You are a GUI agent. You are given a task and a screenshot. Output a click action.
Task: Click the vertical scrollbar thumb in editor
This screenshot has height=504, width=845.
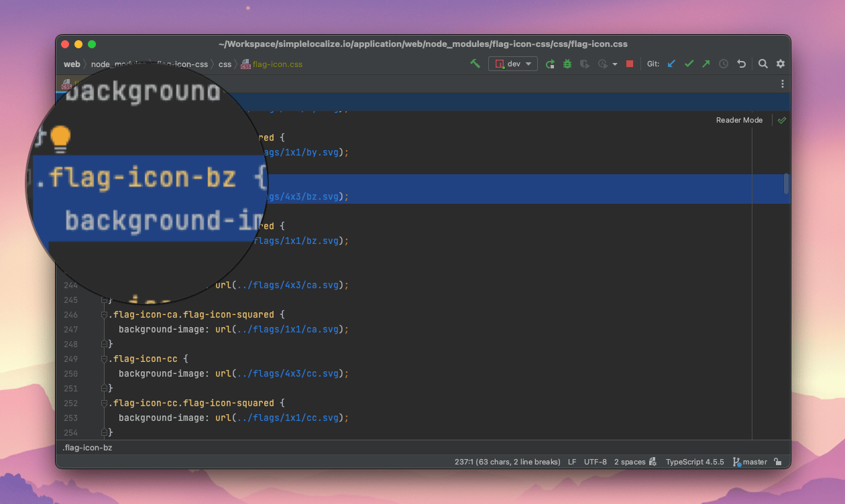[787, 184]
